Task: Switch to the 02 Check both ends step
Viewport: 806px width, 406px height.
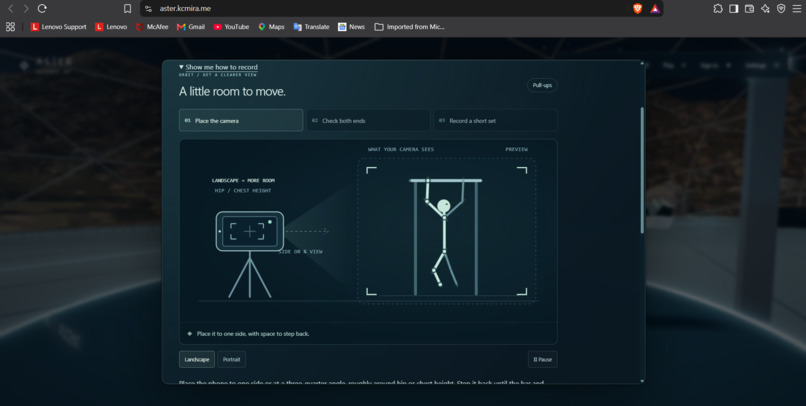Action: [x=368, y=120]
